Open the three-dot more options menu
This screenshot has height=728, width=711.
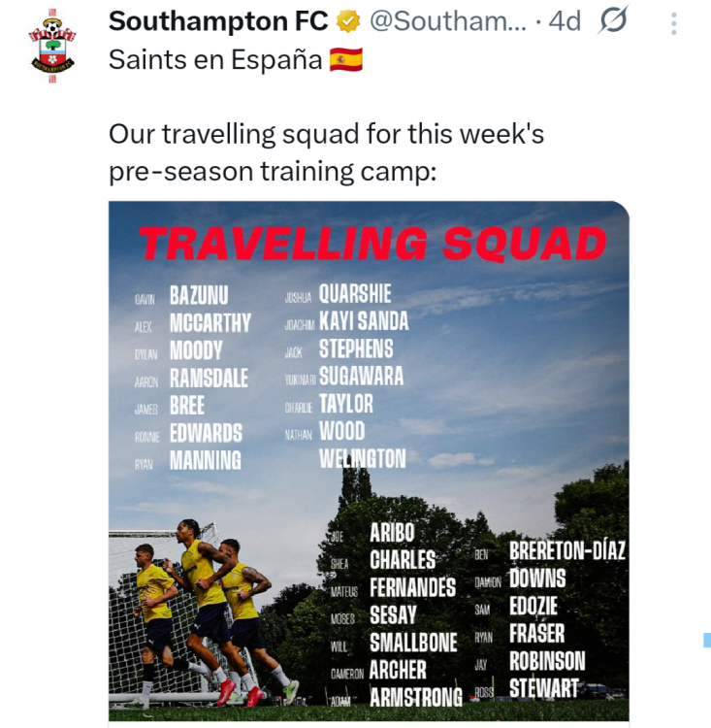coord(673,21)
